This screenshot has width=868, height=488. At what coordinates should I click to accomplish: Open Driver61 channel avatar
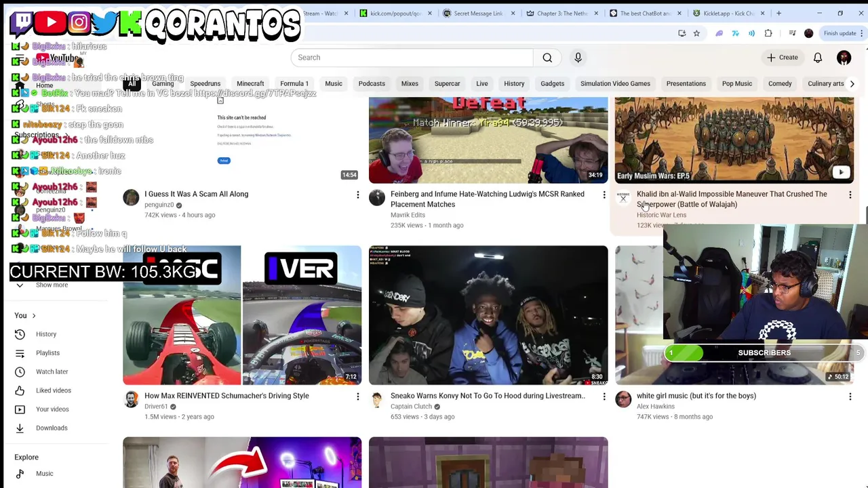[131, 399]
